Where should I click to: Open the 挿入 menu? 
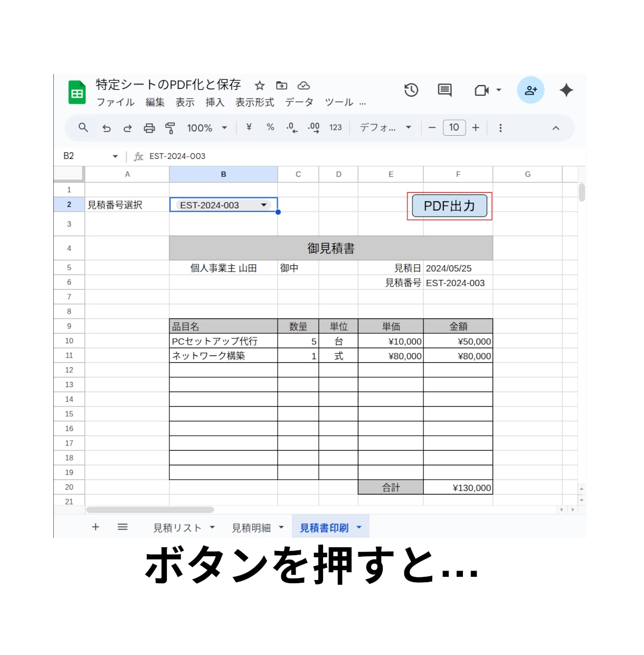(215, 102)
